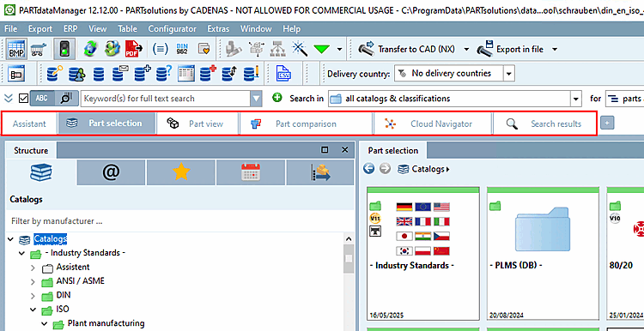Image resolution: width=644 pixels, height=331 pixels.
Task: Click the Filter by manufacturer field
Action: click(180, 221)
